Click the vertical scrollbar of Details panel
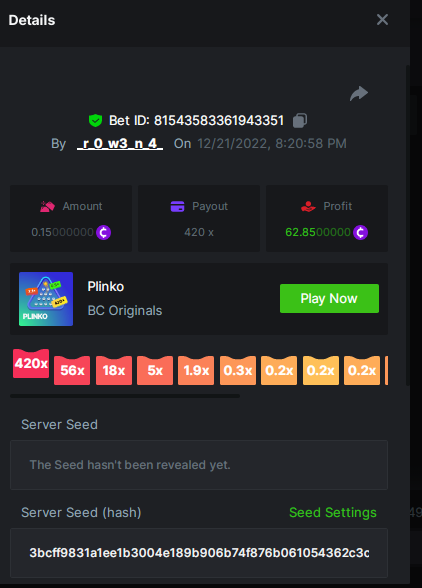 tap(408, 225)
